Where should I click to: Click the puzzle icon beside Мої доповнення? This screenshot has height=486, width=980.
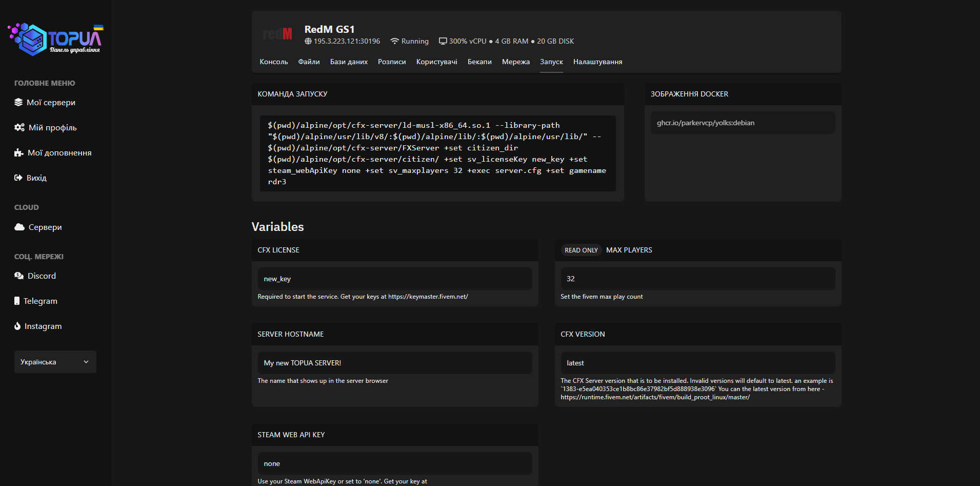click(x=19, y=152)
